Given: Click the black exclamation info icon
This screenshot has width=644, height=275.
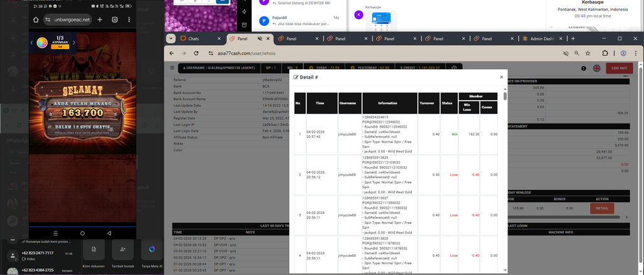Looking at the screenshot, I should pos(584,68).
